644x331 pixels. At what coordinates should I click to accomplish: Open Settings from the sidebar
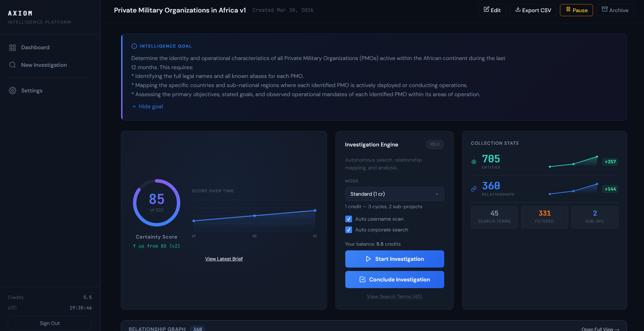click(32, 90)
